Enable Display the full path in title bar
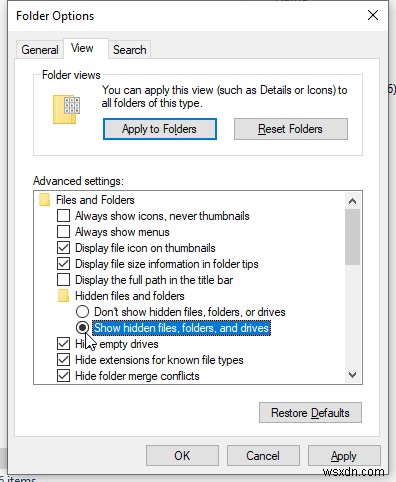The image size is (396, 482). (x=63, y=280)
